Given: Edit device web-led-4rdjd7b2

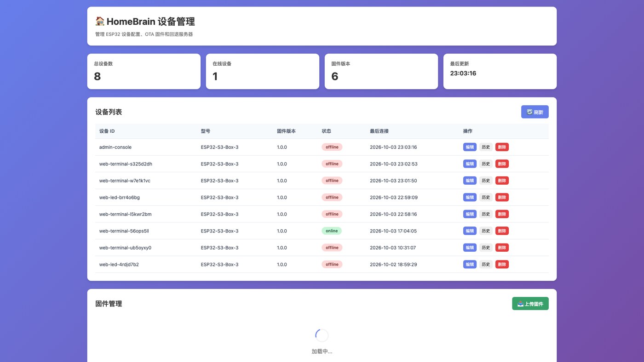Looking at the screenshot, I should (470, 265).
